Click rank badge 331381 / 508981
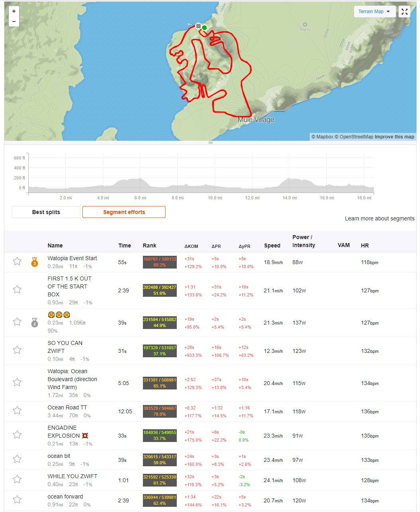The width and height of the screenshot is (420, 512). [160, 383]
